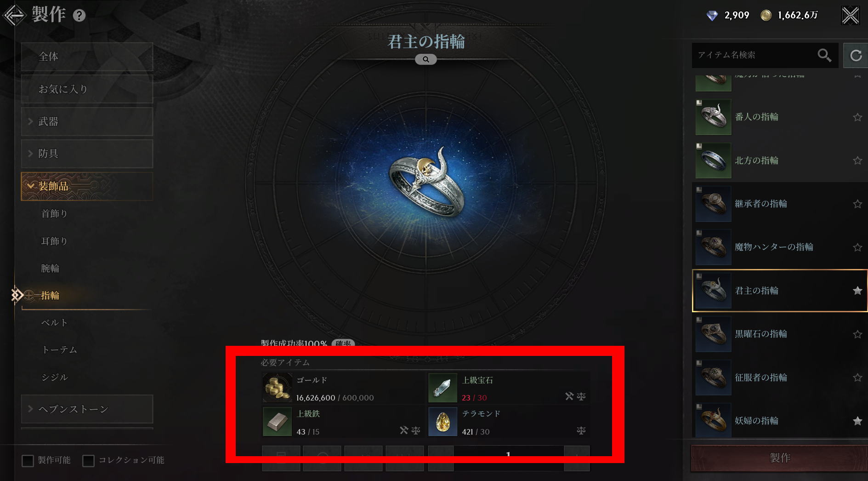
Task: Click magnifier under 君主の指輪 title
Action: pos(426,59)
